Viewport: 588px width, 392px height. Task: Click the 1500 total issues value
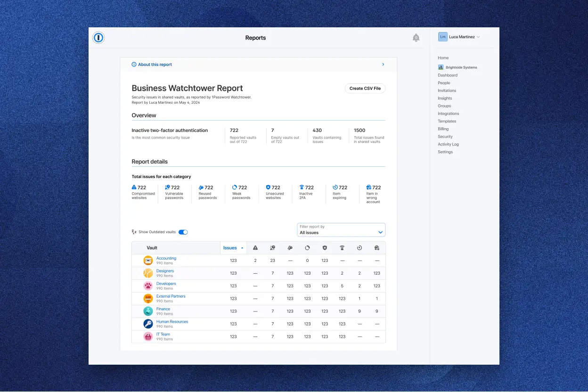pyautogui.click(x=359, y=131)
